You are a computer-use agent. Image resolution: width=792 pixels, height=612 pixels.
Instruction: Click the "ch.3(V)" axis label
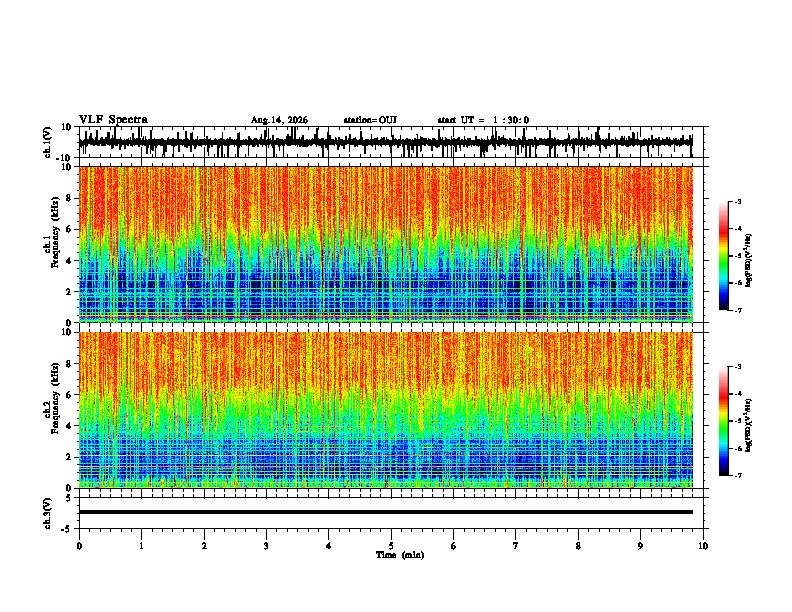click(x=48, y=513)
